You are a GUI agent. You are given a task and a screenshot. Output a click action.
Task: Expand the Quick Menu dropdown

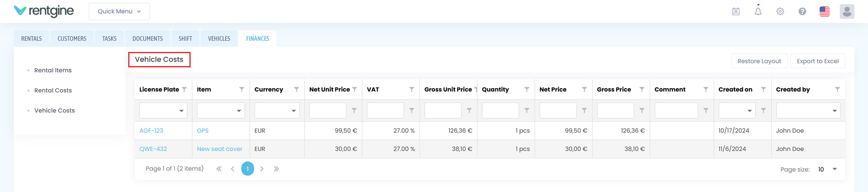coord(119,11)
